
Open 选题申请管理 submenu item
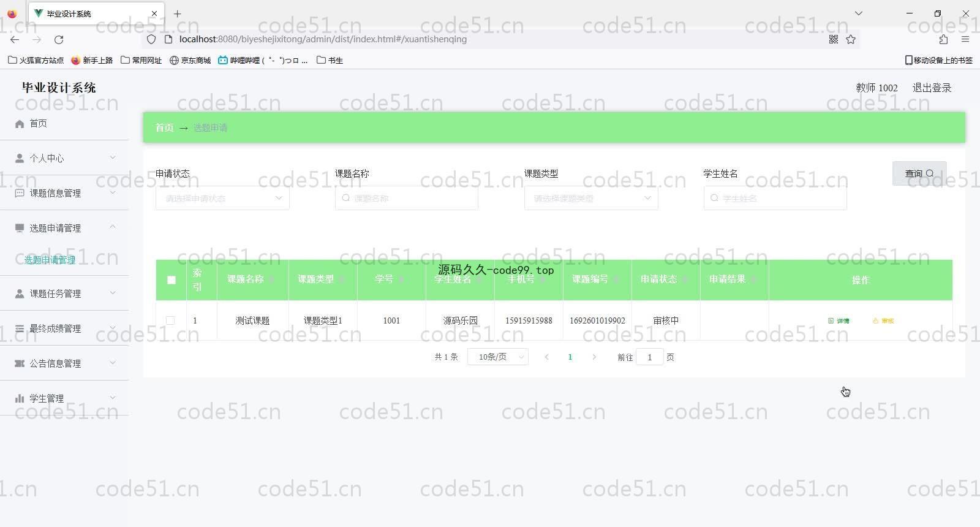pos(50,260)
